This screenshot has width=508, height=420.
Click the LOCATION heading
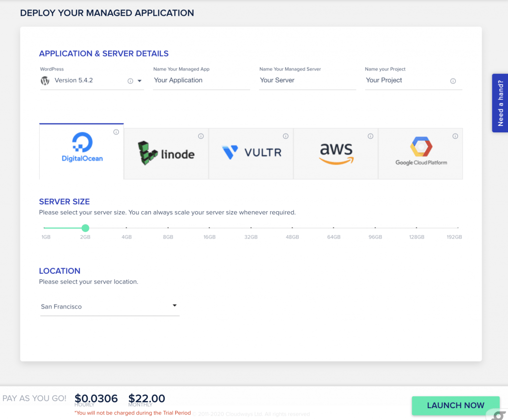pyautogui.click(x=60, y=271)
